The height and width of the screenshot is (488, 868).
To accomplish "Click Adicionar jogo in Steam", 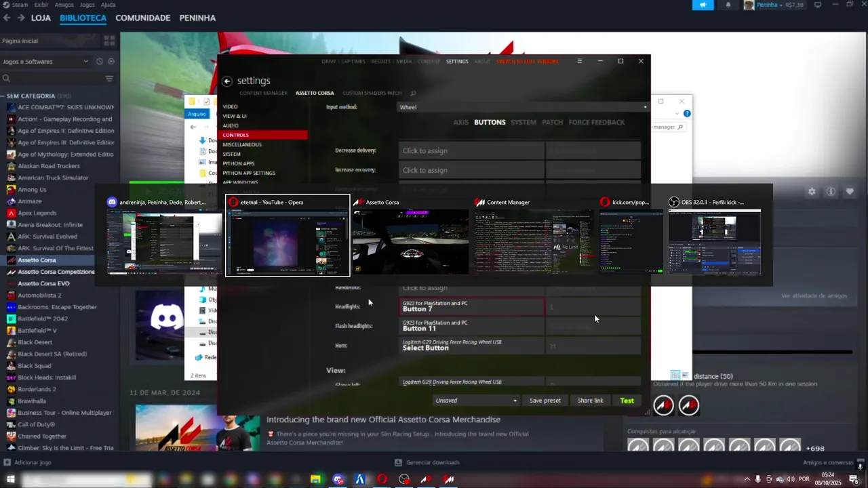I will 27,462.
